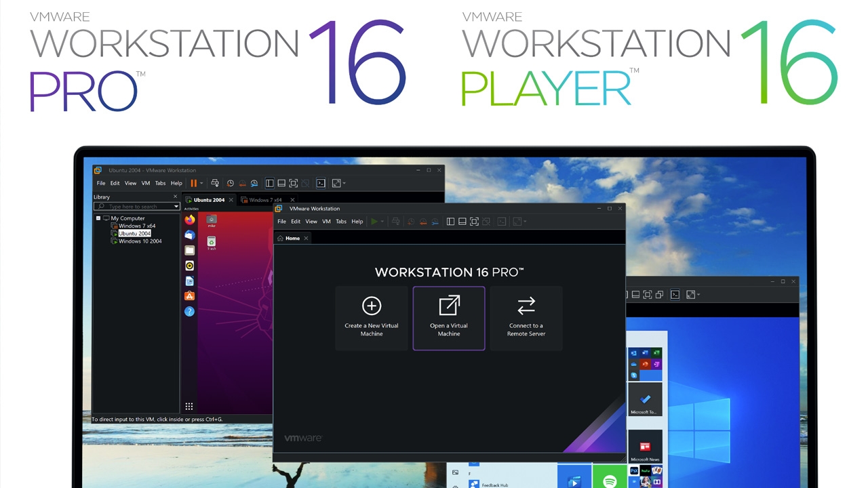This screenshot has height=488, width=868.
Task: Select My Computer in the Library tree
Action: point(127,218)
